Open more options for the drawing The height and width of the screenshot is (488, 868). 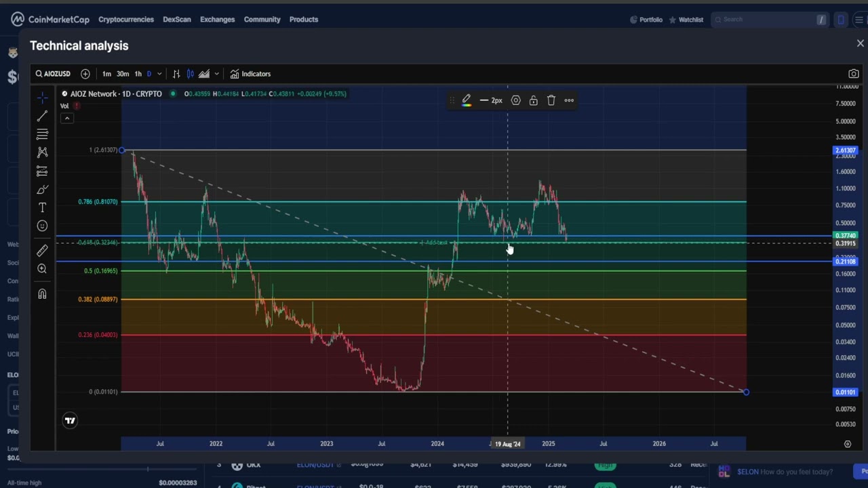point(569,100)
